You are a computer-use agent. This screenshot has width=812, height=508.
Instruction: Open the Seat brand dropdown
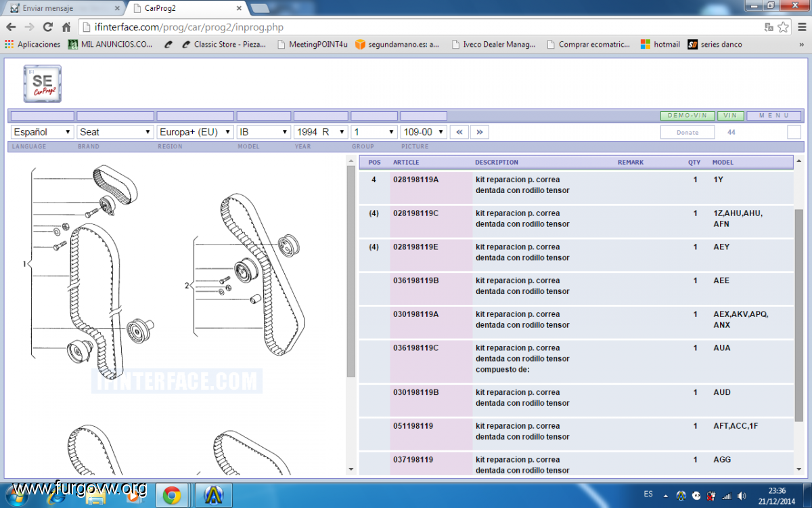click(116, 132)
